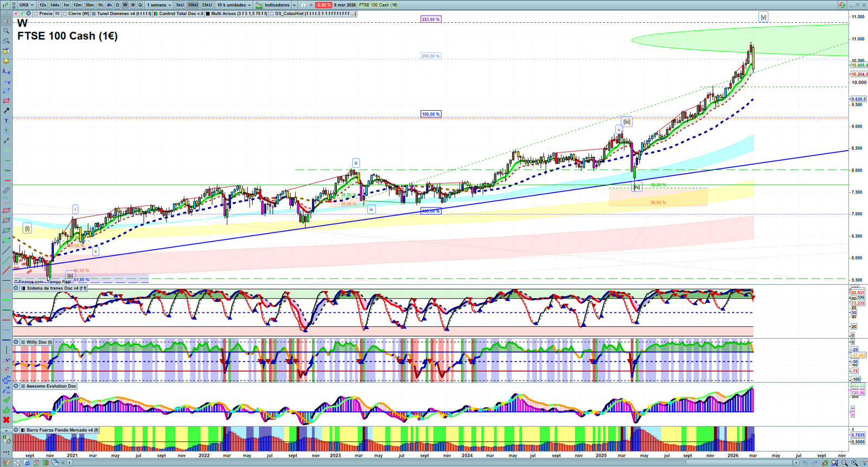Click the reload icon at top-right

[x=842, y=5]
